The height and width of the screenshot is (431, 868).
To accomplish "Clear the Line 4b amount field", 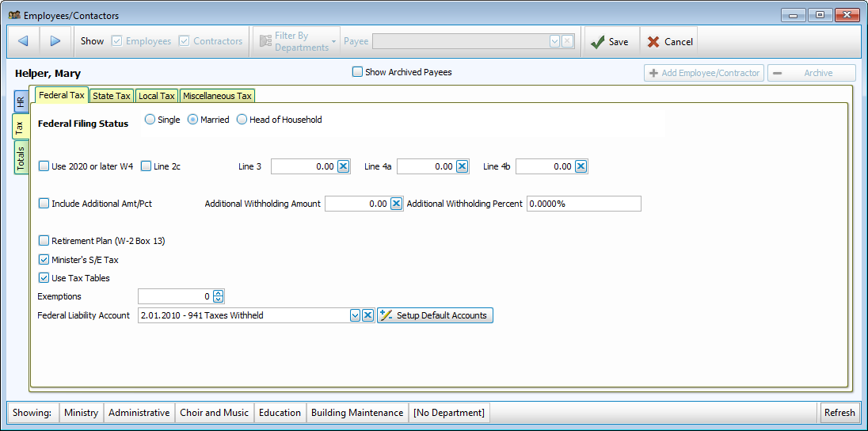I will point(581,166).
